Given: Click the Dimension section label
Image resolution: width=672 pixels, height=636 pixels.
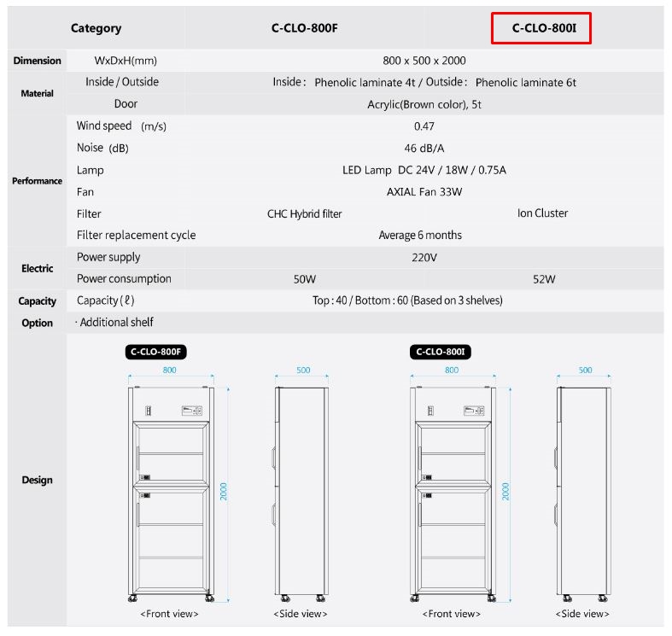Looking at the screenshot, I should pos(37,61).
